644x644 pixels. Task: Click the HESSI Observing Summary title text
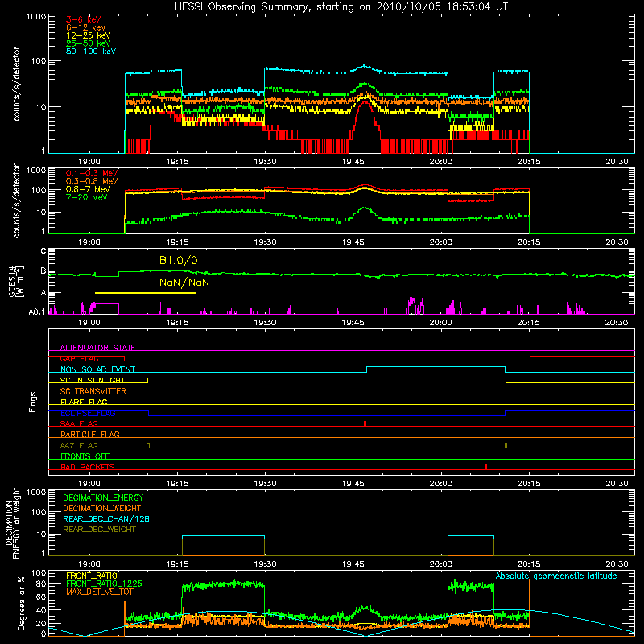(x=341, y=7)
